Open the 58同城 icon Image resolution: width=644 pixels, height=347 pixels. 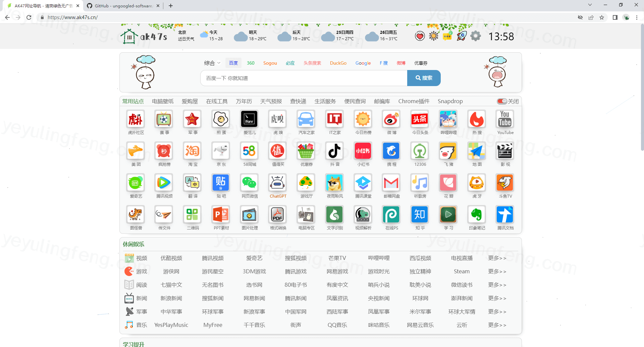tap(249, 151)
